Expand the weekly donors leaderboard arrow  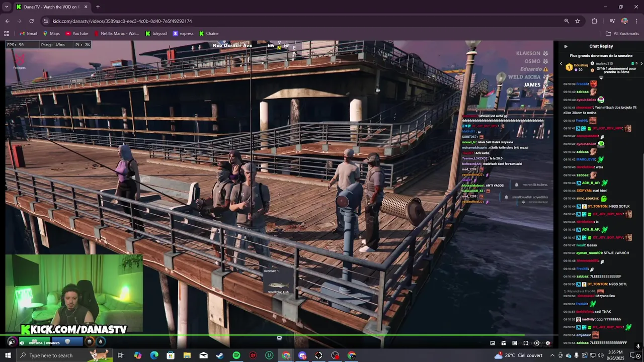tap(601, 77)
